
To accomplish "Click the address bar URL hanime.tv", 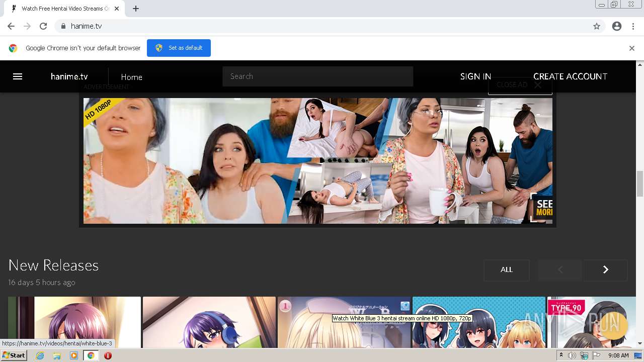I will coord(86,26).
